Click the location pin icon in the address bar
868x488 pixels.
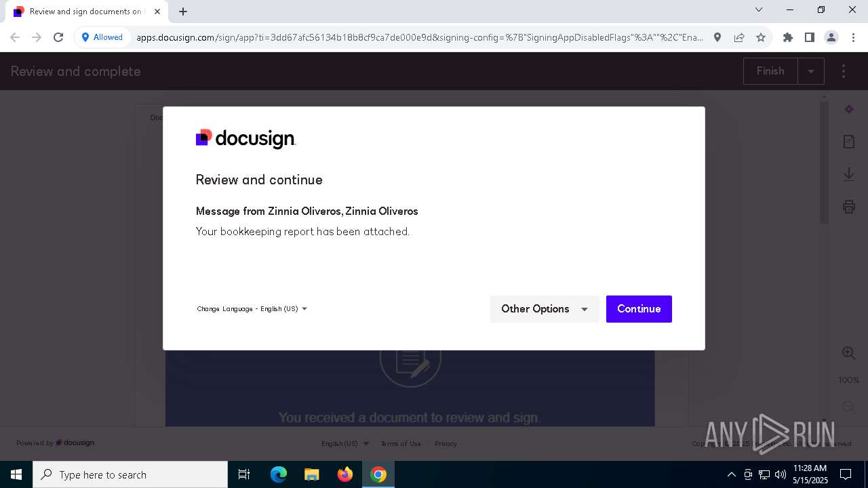tap(717, 37)
